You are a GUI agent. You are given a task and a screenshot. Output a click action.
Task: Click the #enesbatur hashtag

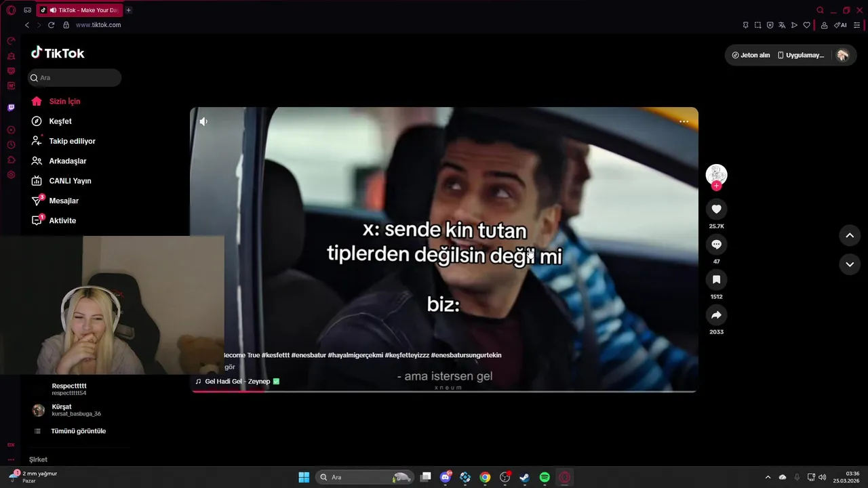309,355
